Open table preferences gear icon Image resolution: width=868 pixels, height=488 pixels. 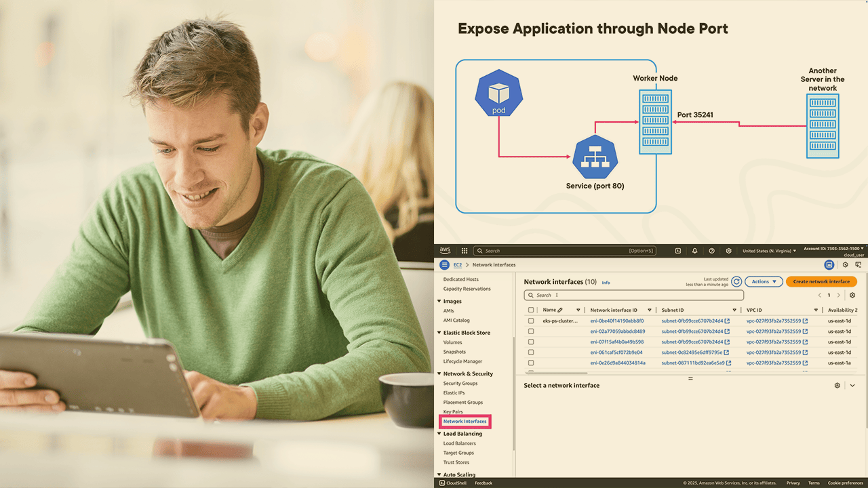pyautogui.click(x=852, y=296)
